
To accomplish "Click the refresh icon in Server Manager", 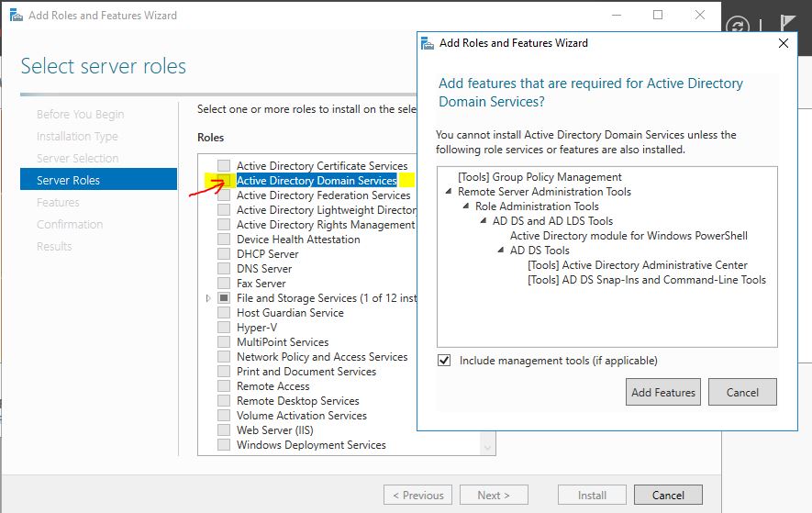I will (x=738, y=26).
